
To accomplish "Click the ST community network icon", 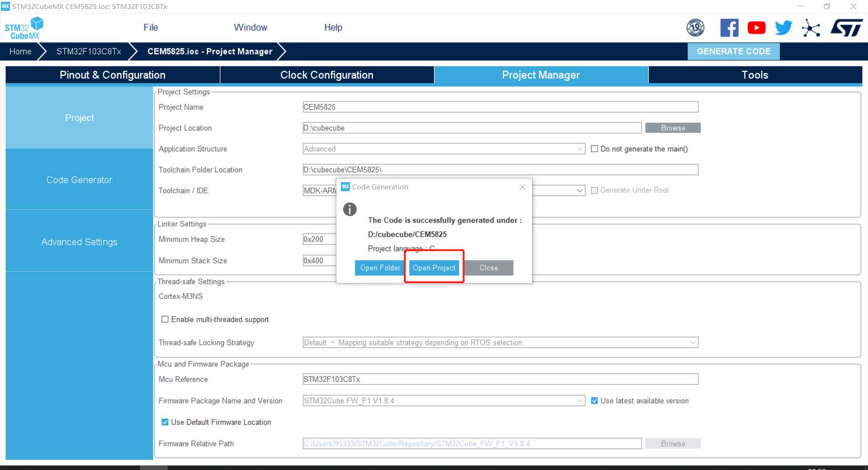I will tap(811, 28).
